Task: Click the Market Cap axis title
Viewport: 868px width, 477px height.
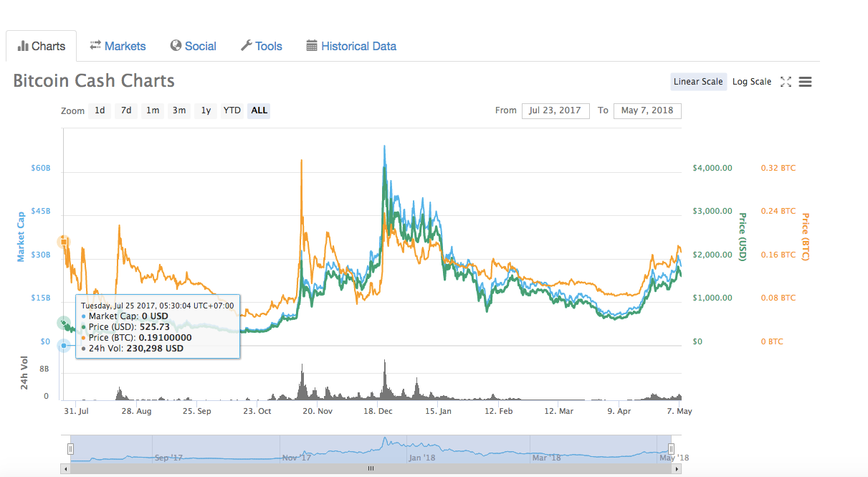Action: [21, 236]
